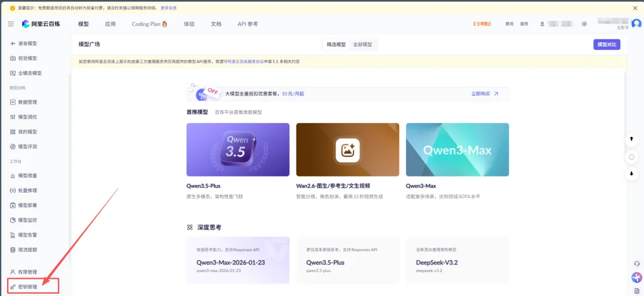Click the settings gear icon in header
Screen dimensions: 644x296
pos(584,24)
